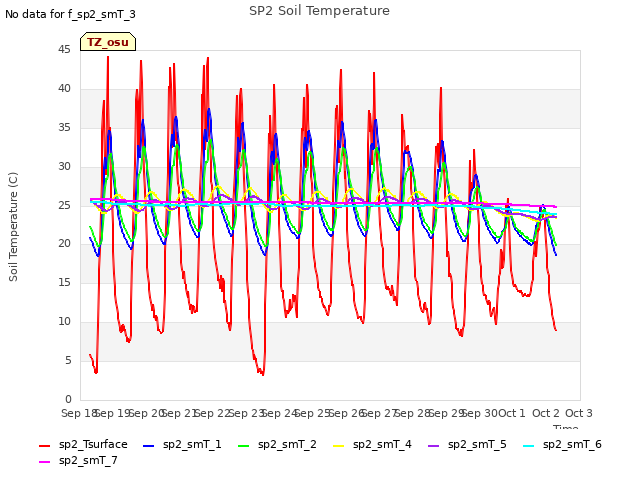Screen dimensions: 640x480
Task: Toggle the sp2_smT_1 legend entry
Action: (182, 444)
